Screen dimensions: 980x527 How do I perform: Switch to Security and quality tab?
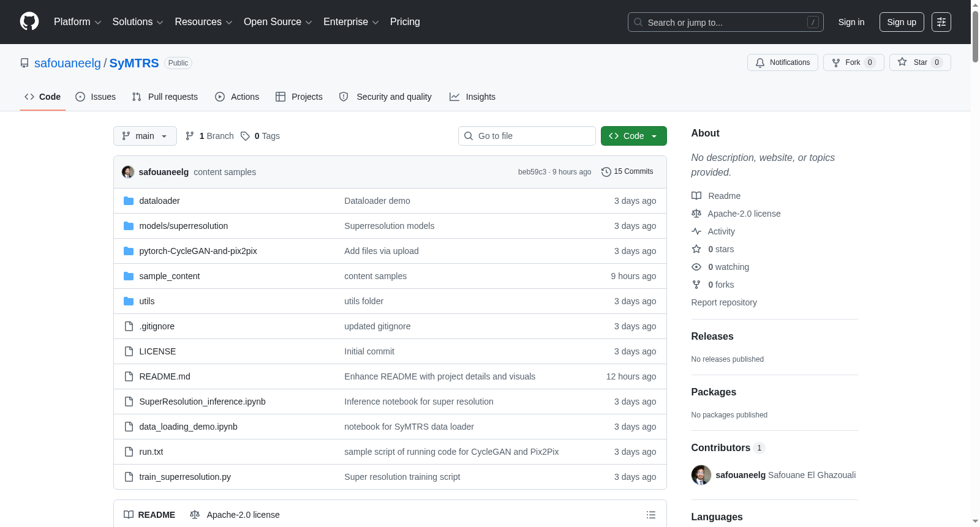tap(385, 97)
